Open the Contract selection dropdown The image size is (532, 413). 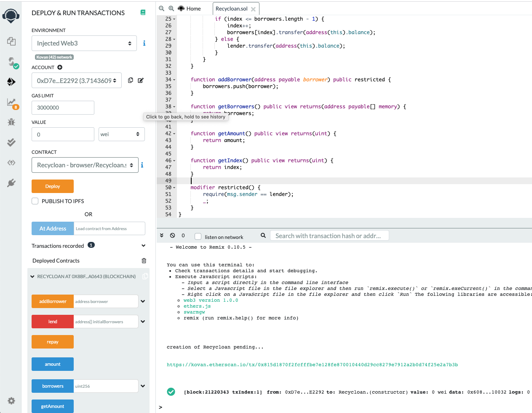pyautogui.click(x=85, y=165)
